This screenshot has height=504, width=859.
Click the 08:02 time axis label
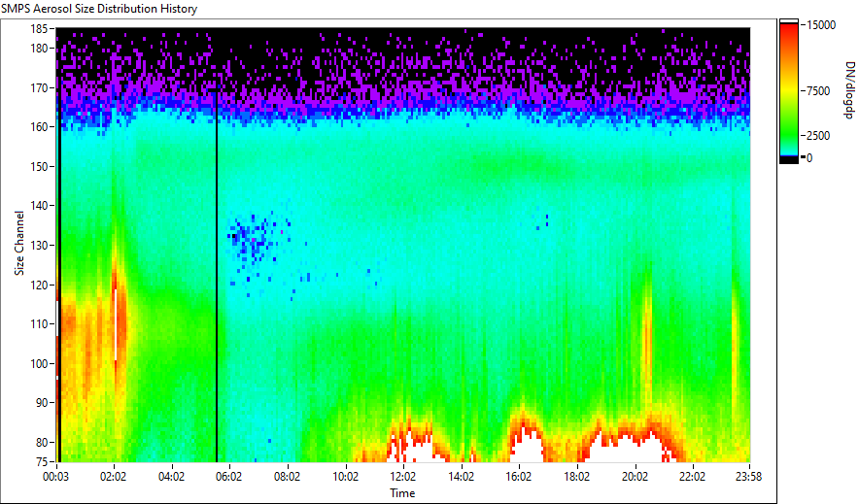(x=287, y=477)
